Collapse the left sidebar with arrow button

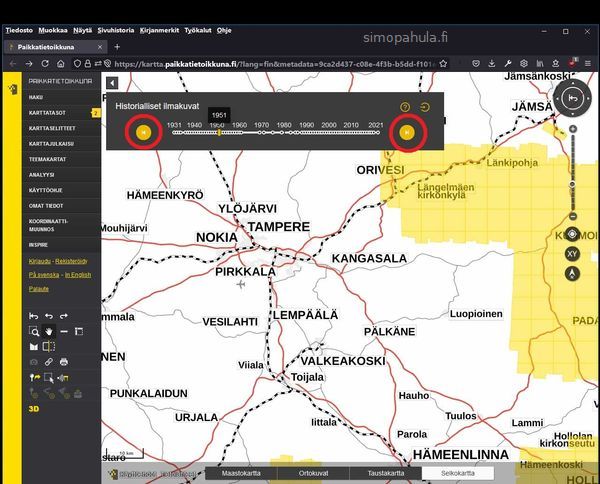click(x=112, y=83)
